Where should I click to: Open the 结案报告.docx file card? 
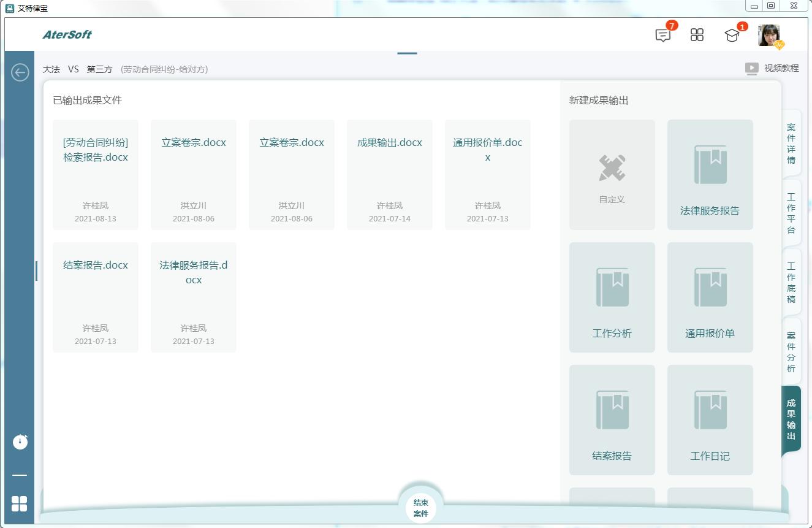click(95, 297)
